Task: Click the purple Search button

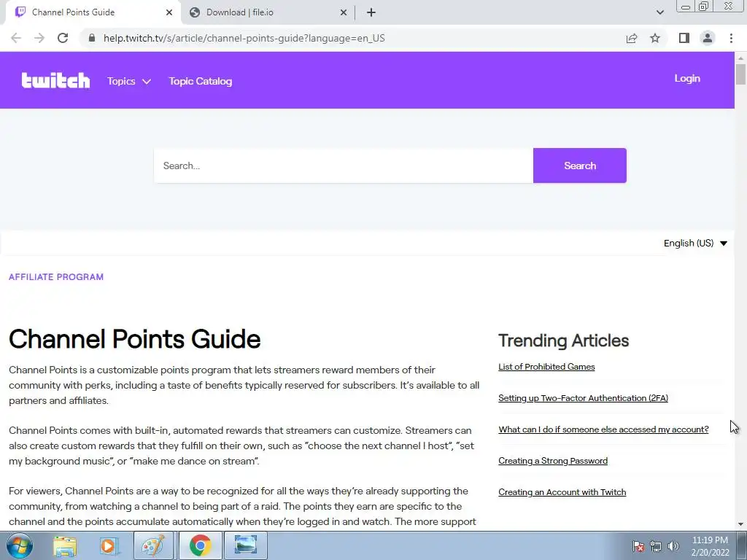Action: (580, 166)
